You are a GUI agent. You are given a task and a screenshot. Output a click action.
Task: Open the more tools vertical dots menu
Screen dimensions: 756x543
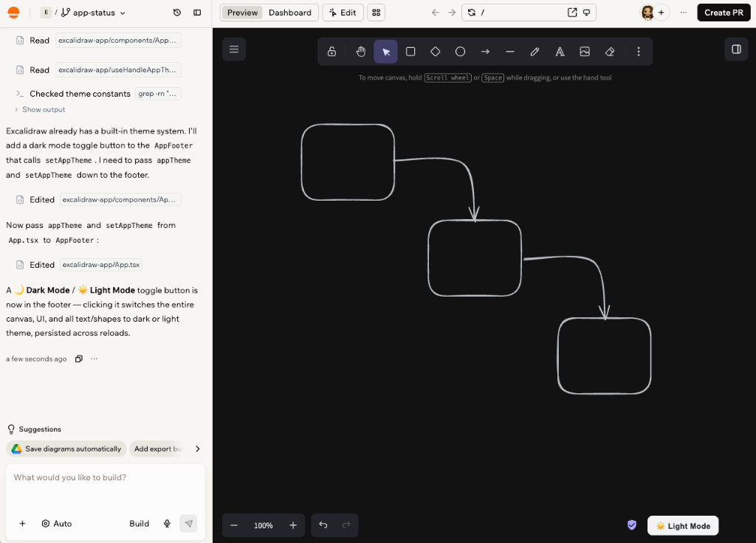[639, 52]
